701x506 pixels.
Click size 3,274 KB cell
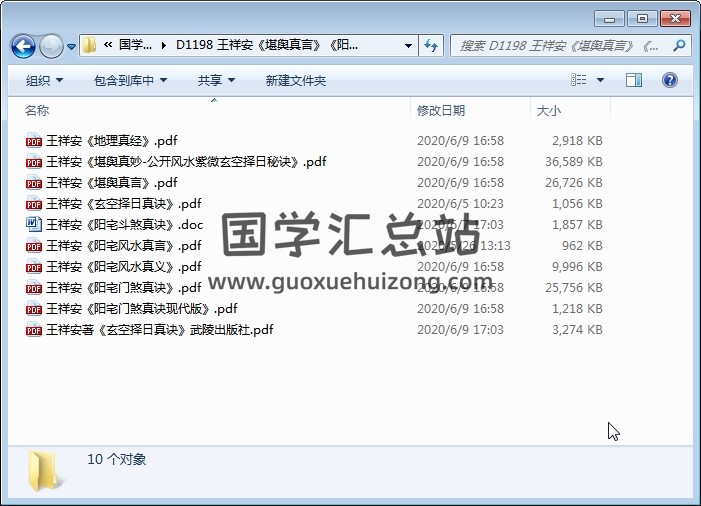point(577,329)
